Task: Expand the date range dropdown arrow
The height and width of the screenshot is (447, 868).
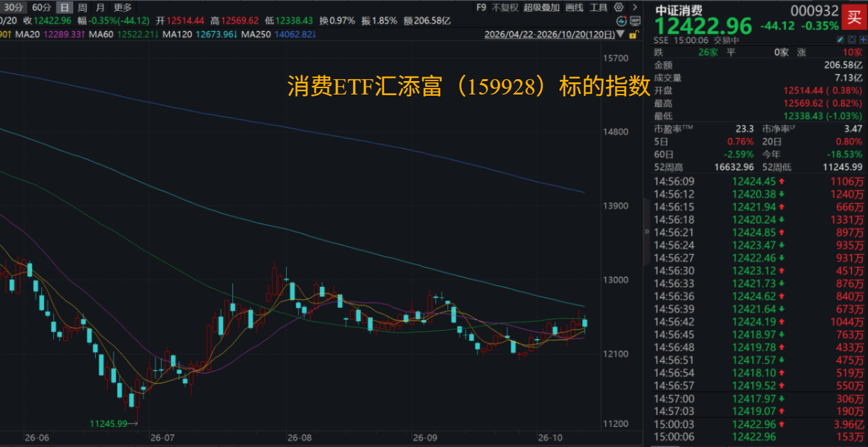Action: [x=620, y=34]
